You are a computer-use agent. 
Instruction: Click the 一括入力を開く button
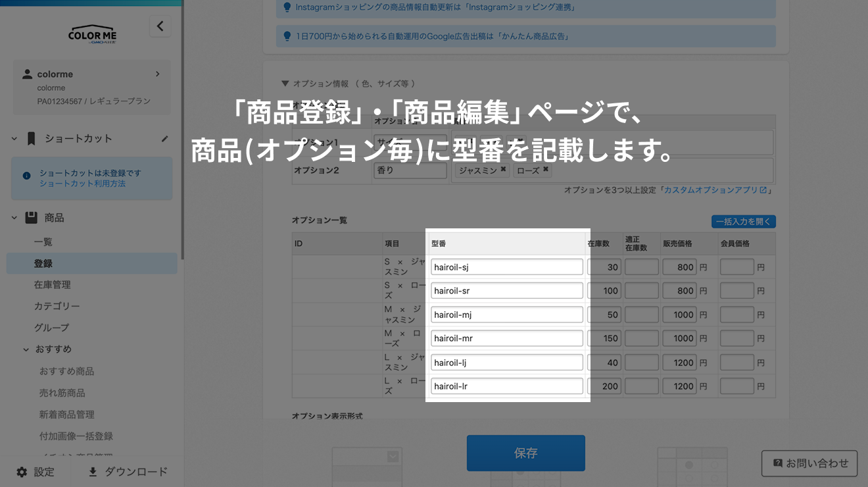point(744,222)
